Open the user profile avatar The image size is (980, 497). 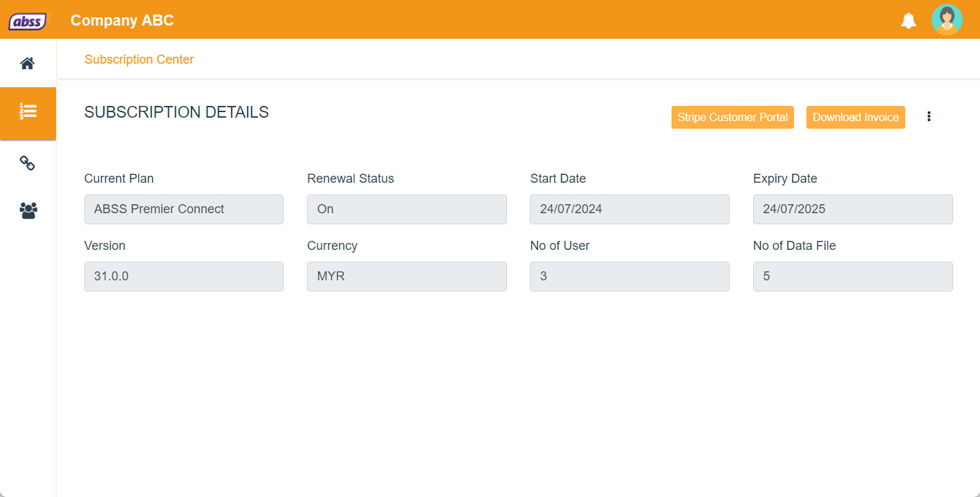[946, 20]
